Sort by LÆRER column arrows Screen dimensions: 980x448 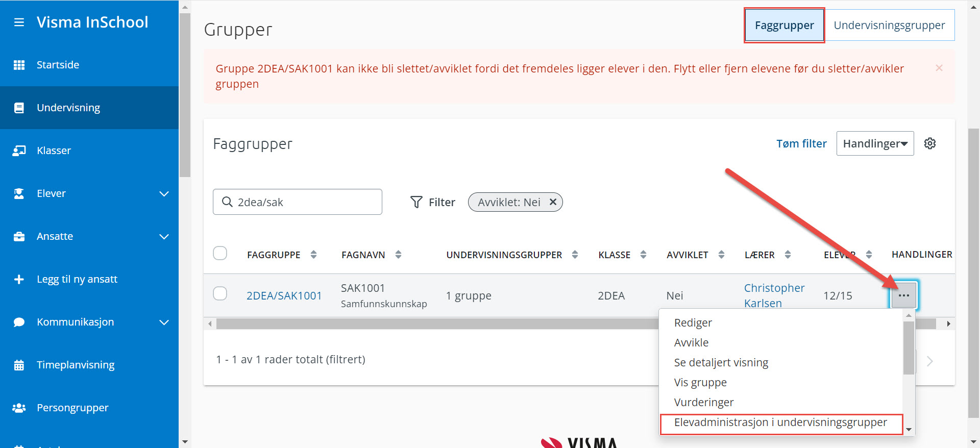[788, 255]
